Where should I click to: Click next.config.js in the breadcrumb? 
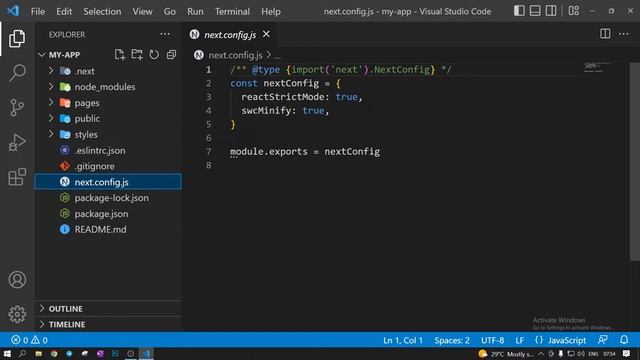(x=235, y=55)
